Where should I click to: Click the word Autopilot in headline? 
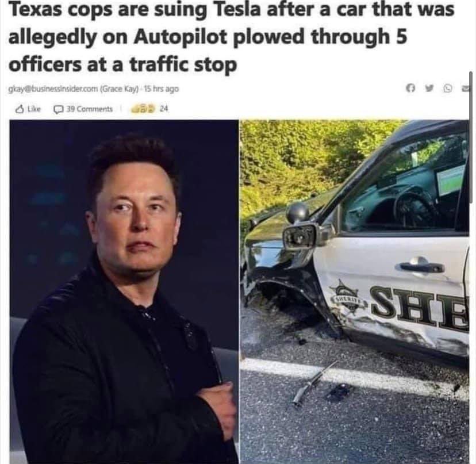(181, 37)
